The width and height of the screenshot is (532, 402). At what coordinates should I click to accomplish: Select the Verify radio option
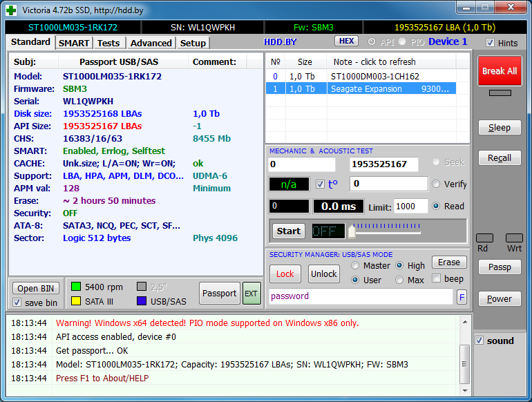coord(436,184)
